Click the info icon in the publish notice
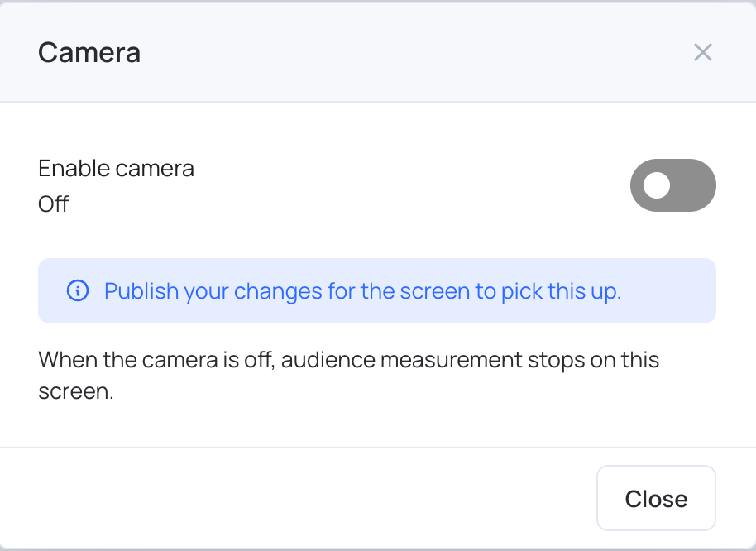This screenshot has height=551, width=756. coord(78,290)
